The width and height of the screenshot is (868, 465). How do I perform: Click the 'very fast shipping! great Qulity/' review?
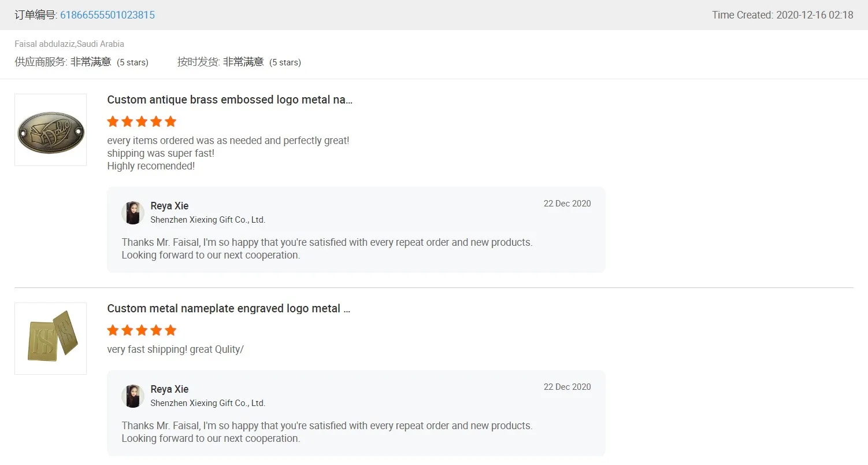(175, 349)
